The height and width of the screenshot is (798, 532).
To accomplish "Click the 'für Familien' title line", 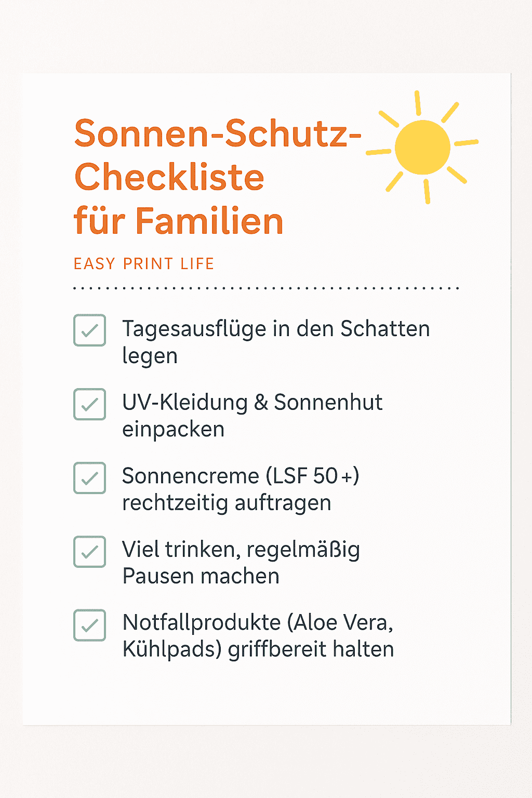I will (179, 221).
